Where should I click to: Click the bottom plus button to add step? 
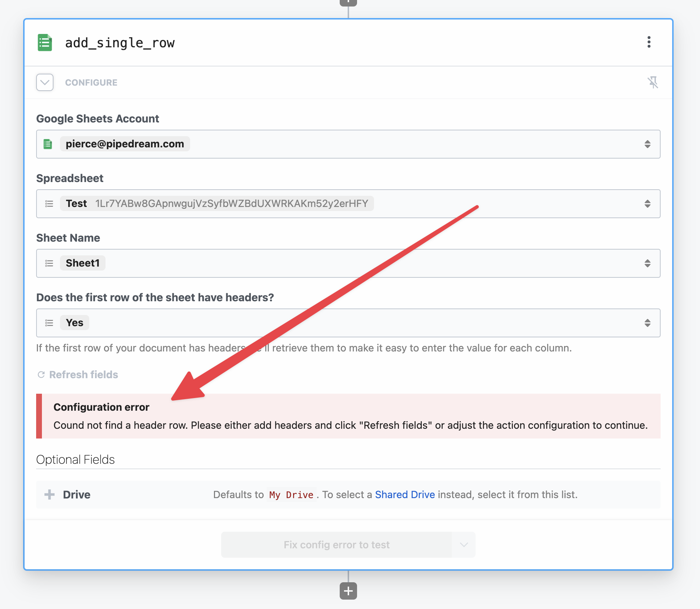tap(349, 591)
